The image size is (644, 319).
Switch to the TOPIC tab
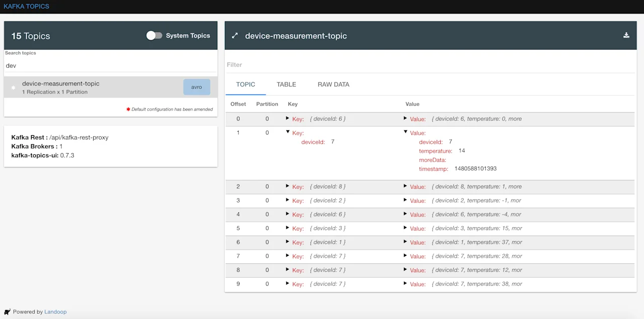pos(246,84)
